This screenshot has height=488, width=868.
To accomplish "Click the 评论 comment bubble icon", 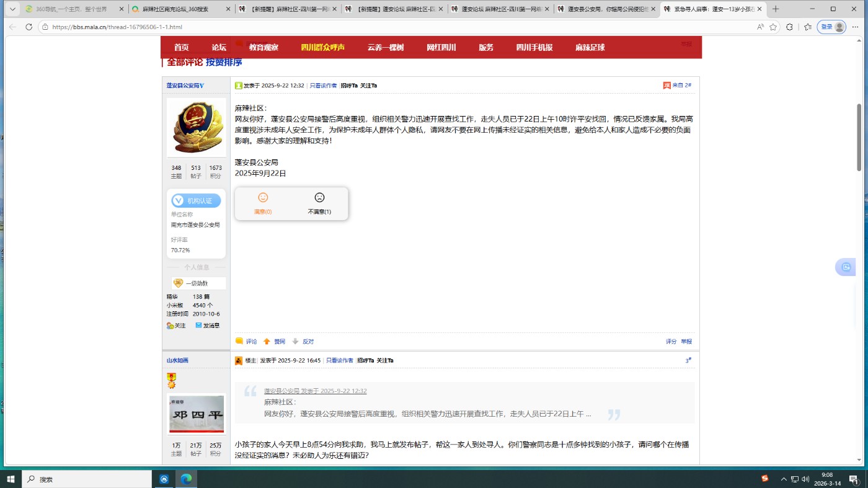I will (x=239, y=341).
